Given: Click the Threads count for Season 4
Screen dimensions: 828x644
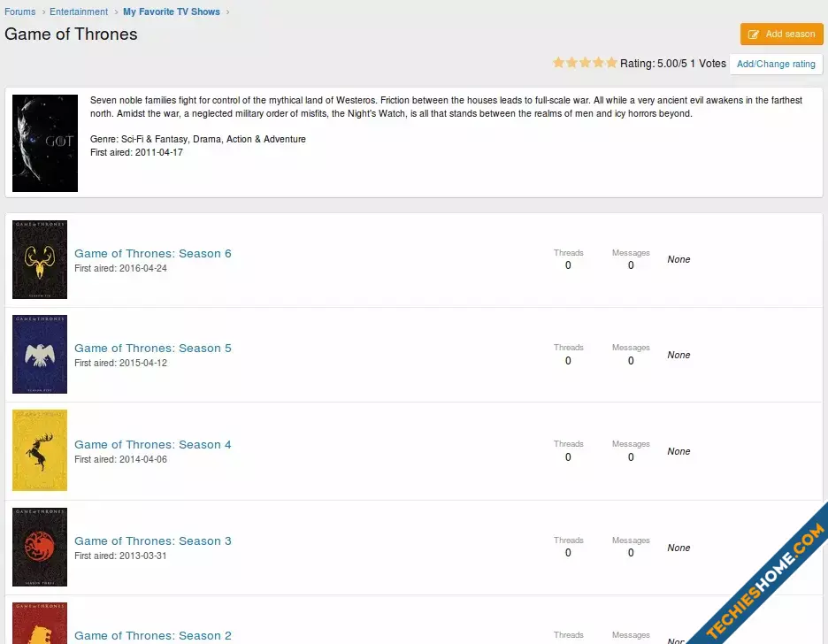Looking at the screenshot, I should pos(568,457).
